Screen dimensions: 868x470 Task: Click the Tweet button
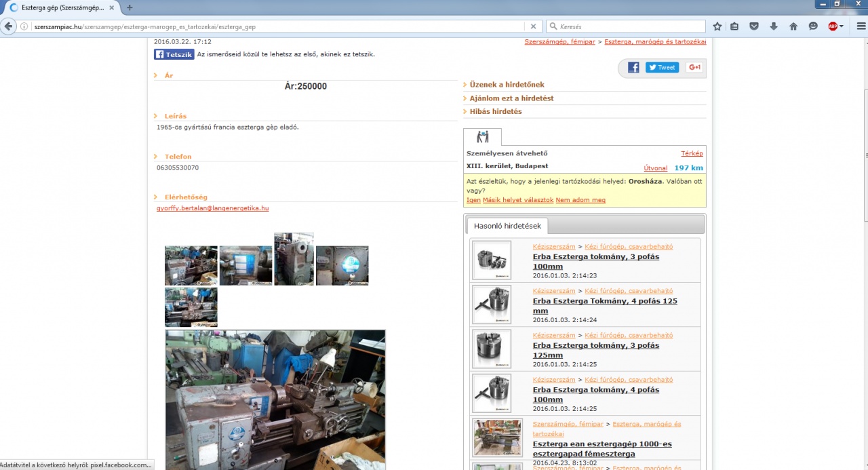point(662,67)
